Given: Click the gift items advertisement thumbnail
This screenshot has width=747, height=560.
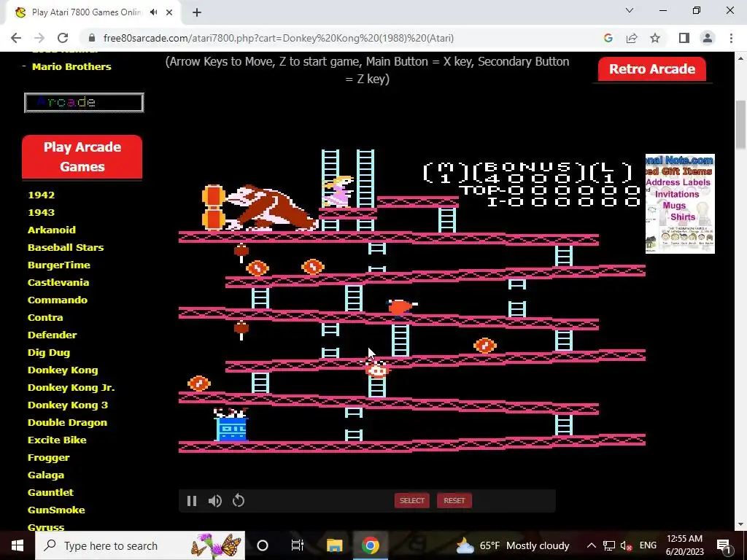Looking at the screenshot, I should tap(680, 204).
